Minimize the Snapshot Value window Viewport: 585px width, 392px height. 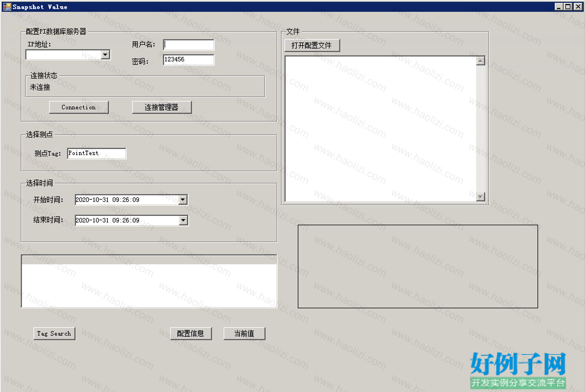click(x=558, y=7)
